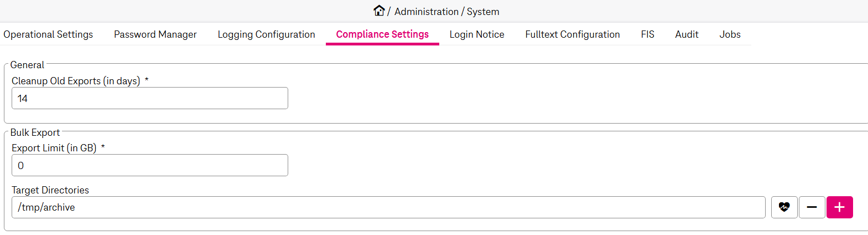This screenshot has width=868, height=235.
Task: Select the Compliance Settings tab
Action: [x=382, y=34]
